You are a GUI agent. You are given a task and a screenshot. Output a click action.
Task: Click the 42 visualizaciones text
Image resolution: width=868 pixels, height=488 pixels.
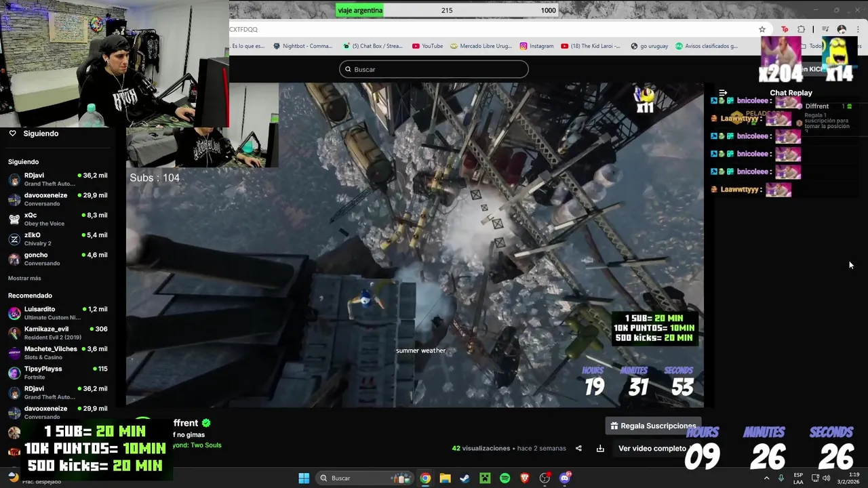(481, 448)
